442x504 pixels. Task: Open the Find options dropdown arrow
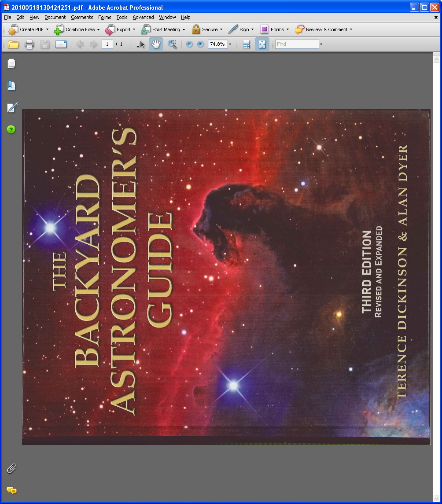321,44
